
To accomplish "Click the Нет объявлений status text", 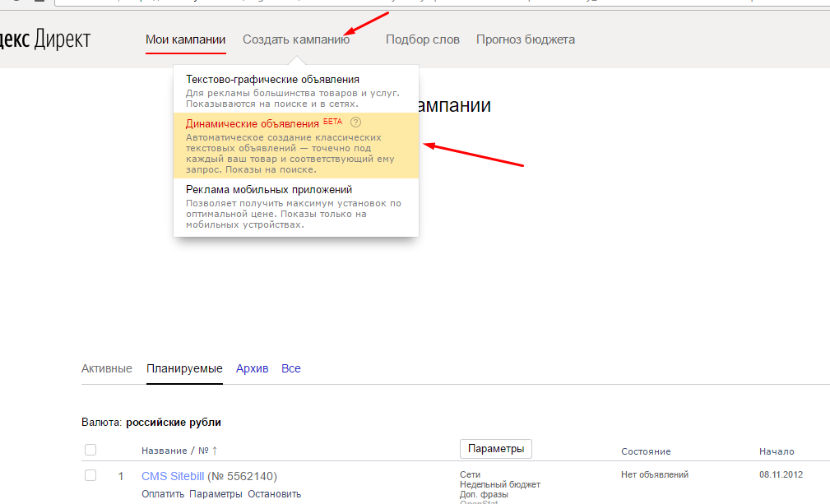I will [x=655, y=474].
